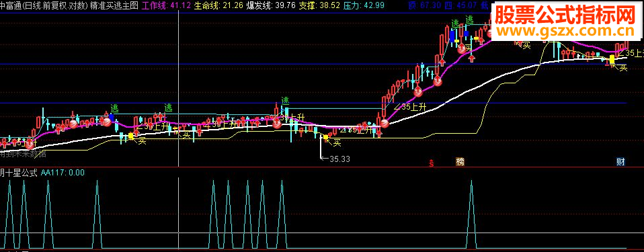Click the AA117: 0.00 sub-chart value

point(63,173)
